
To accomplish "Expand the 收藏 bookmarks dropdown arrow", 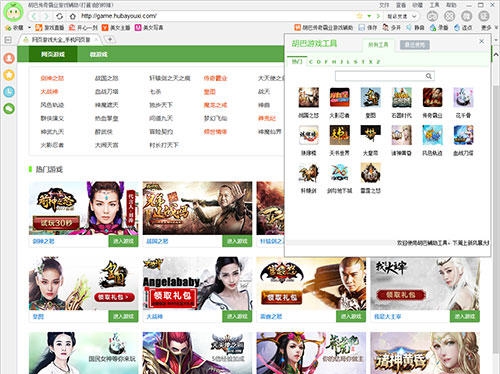I will point(29,28).
